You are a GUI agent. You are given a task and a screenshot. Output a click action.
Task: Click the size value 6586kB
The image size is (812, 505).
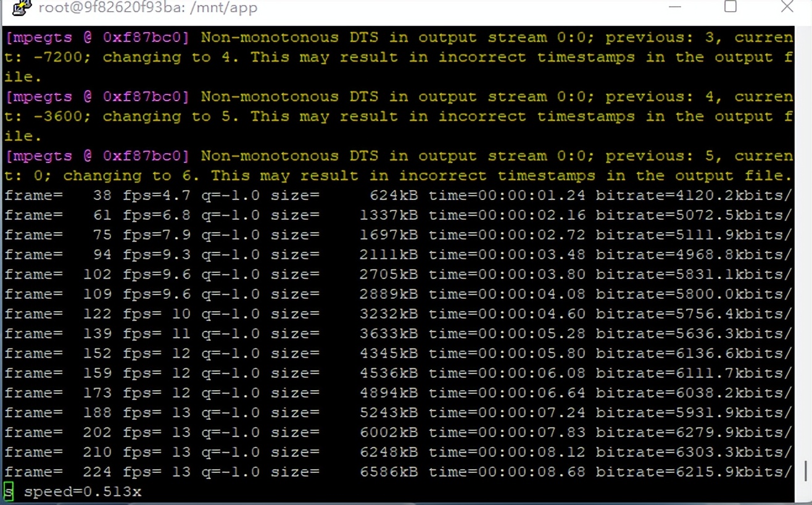(389, 472)
